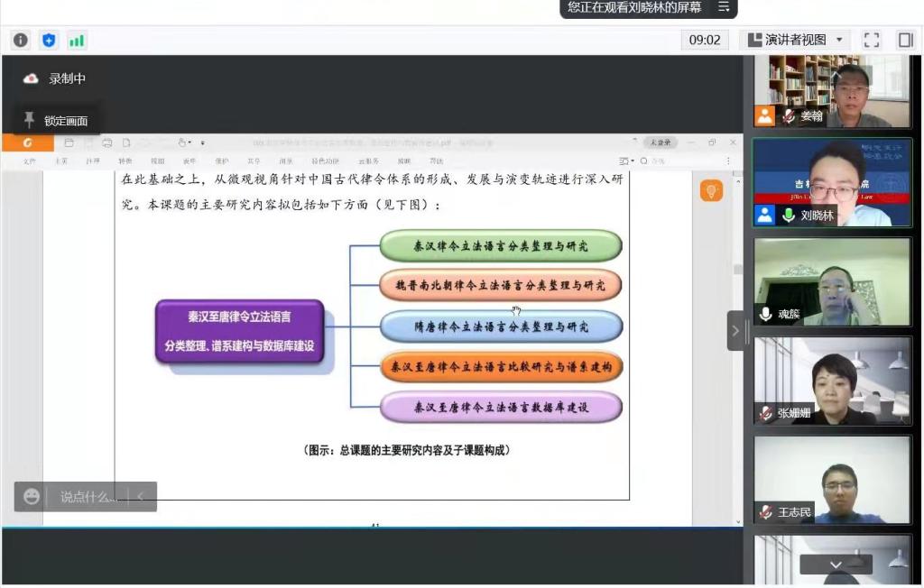The height and width of the screenshot is (588, 924).
Task: Click 王志民's participant video tile
Action: (832, 480)
